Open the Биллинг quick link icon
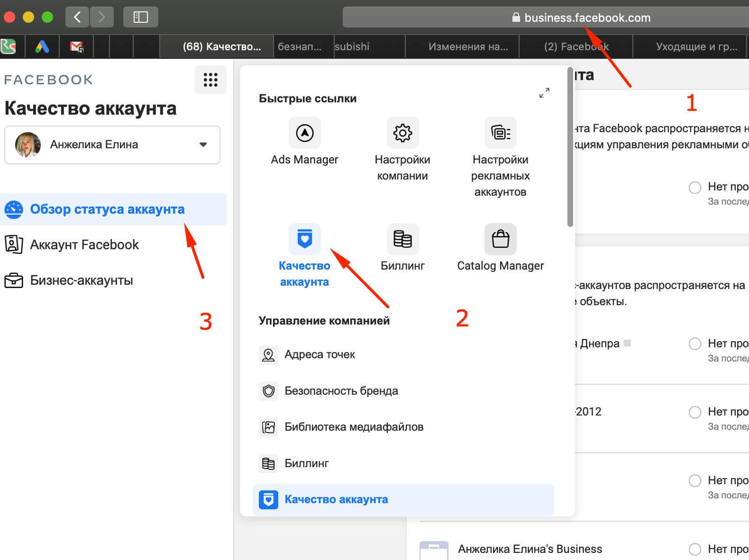The width and height of the screenshot is (749, 560). pos(402,239)
